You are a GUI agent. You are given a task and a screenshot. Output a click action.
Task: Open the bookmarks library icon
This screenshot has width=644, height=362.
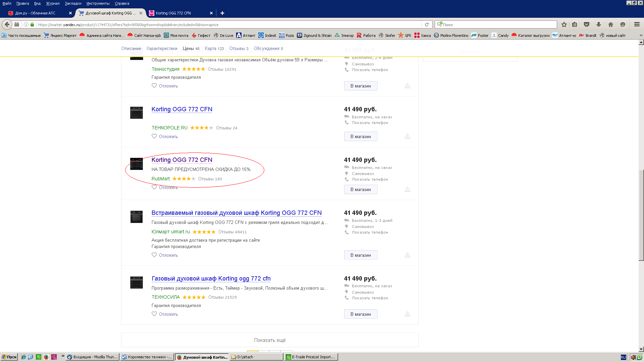(575, 24)
